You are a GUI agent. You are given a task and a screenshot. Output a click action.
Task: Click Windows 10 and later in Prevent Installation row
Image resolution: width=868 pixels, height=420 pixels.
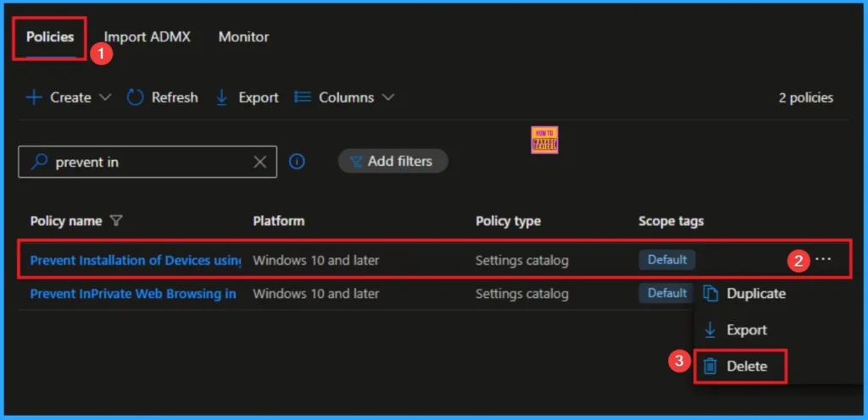click(316, 260)
